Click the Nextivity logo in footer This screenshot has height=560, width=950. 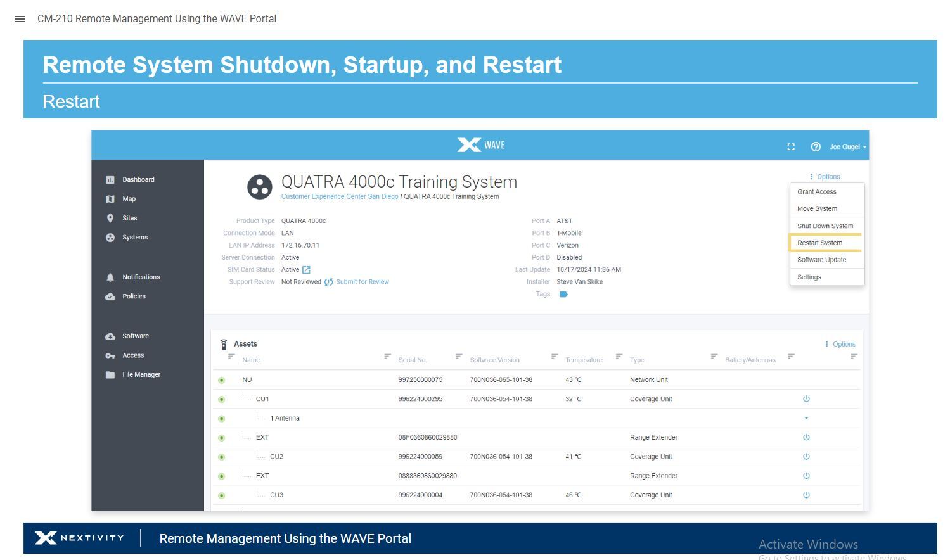79,538
